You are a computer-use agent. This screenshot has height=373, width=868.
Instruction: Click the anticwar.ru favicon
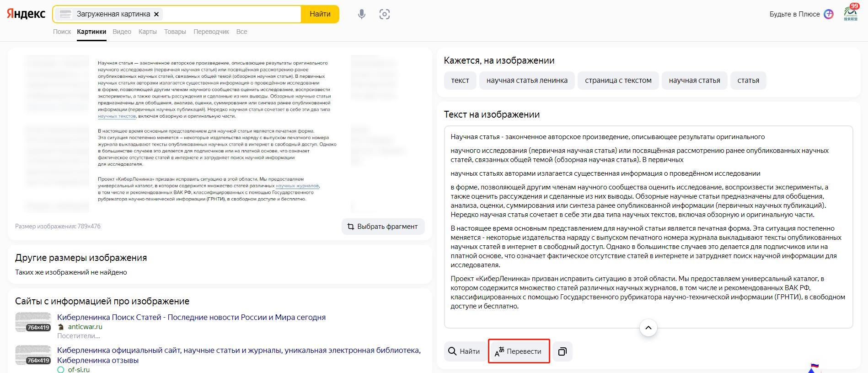click(60, 327)
